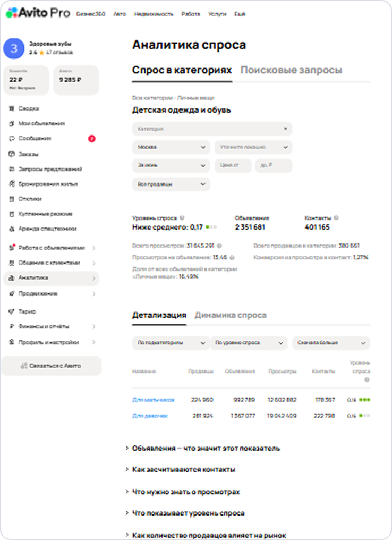Image resolution: width=392 pixels, height=540 pixels.
Task: Open the Все продавцы dropdown
Action: click(171, 184)
